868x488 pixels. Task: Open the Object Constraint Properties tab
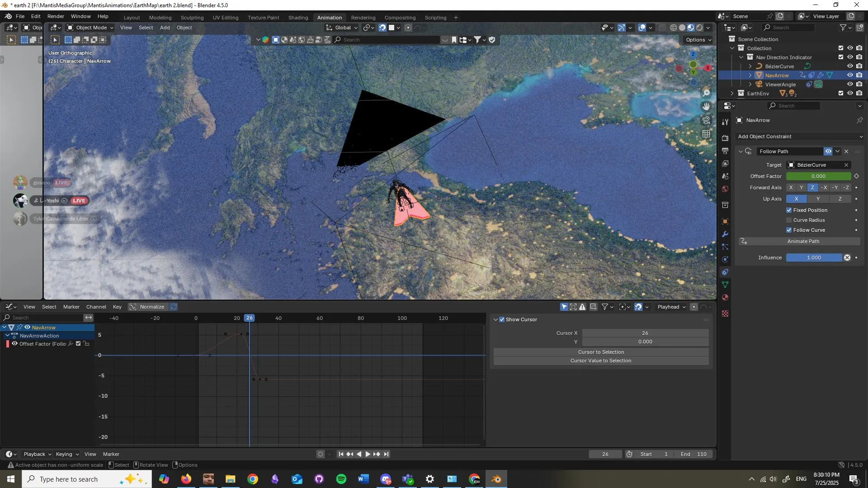click(x=725, y=272)
